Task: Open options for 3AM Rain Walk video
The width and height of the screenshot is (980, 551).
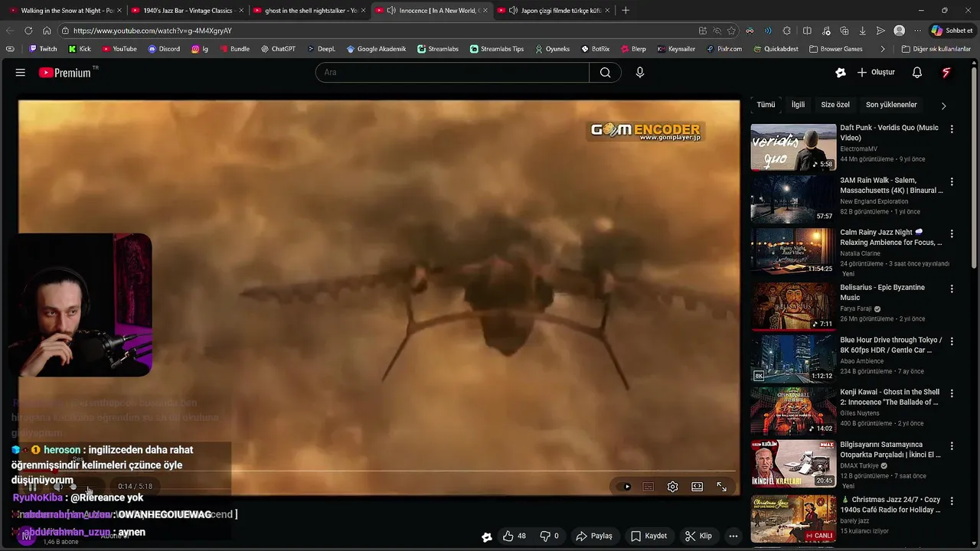Action: (952, 181)
